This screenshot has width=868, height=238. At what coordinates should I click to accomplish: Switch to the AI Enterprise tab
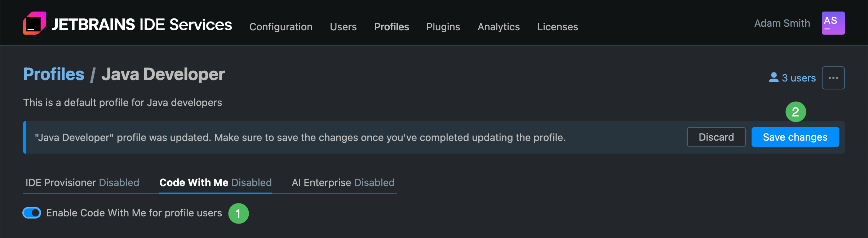tap(343, 182)
